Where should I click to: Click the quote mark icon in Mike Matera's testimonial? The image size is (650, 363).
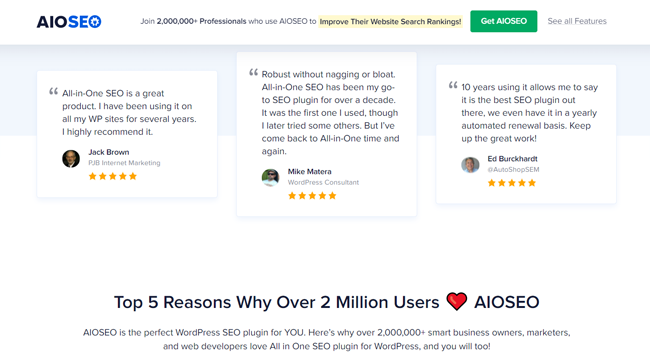pyautogui.click(x=253, y=73)
